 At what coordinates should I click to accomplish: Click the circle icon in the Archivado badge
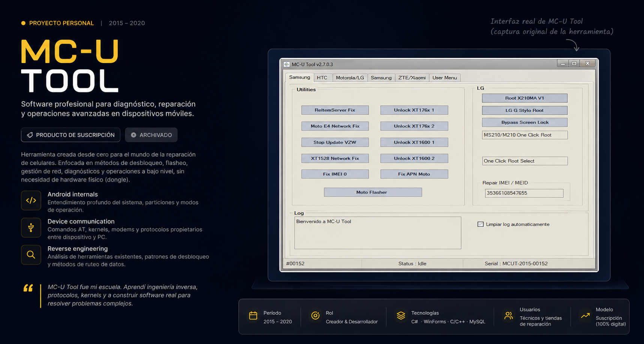pyautogui.click(x=134, y=135)
